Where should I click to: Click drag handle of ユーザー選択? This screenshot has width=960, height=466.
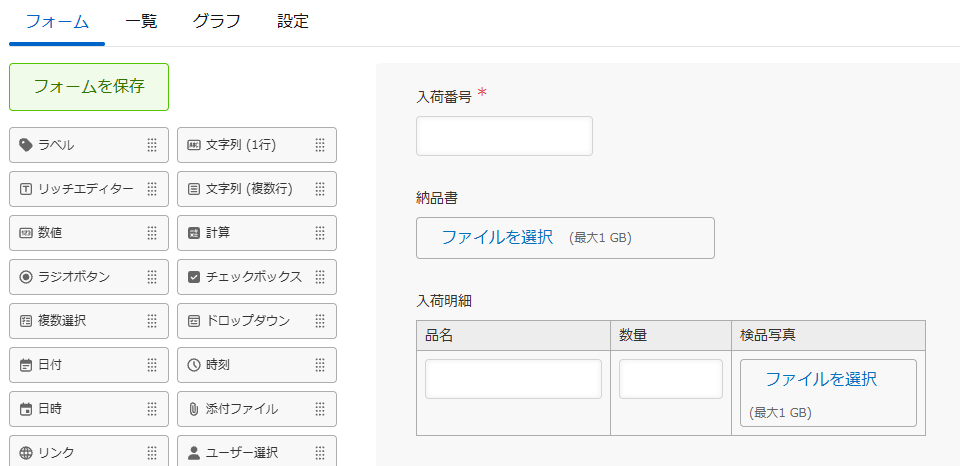pos(320,453)
